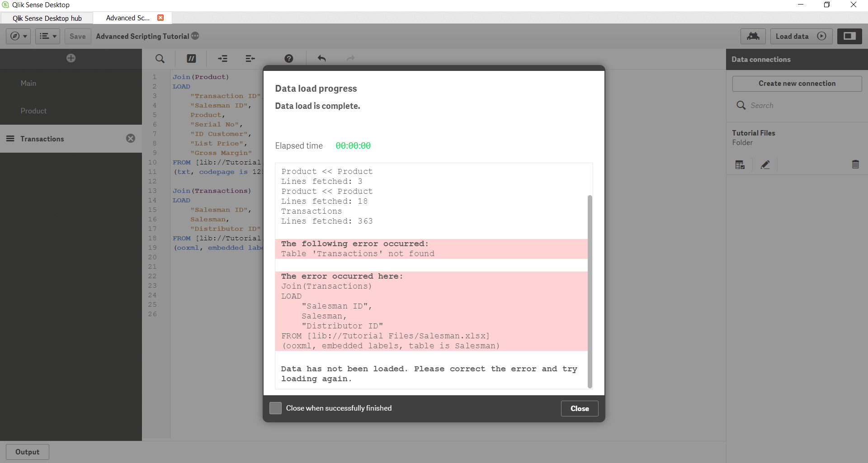Open the script help icon

pos(289,58)
